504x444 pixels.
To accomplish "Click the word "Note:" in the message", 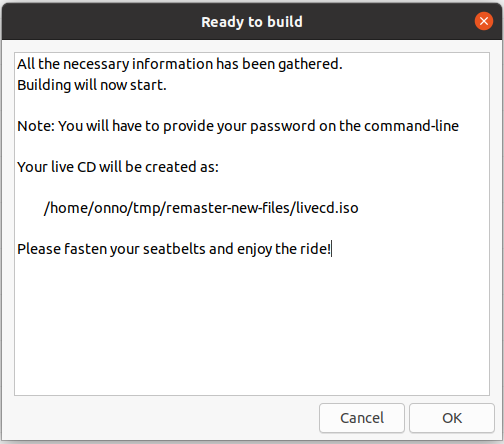I will point(36,126).
